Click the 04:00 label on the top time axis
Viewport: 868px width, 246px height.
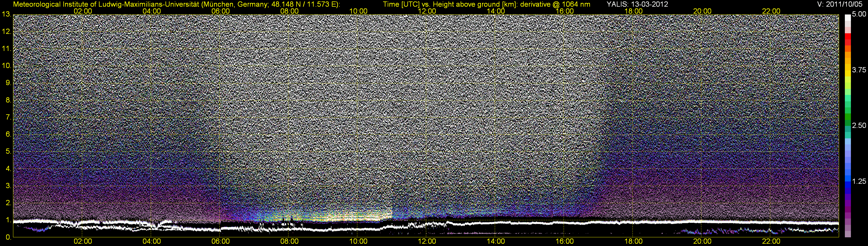[x=152, y=11]
